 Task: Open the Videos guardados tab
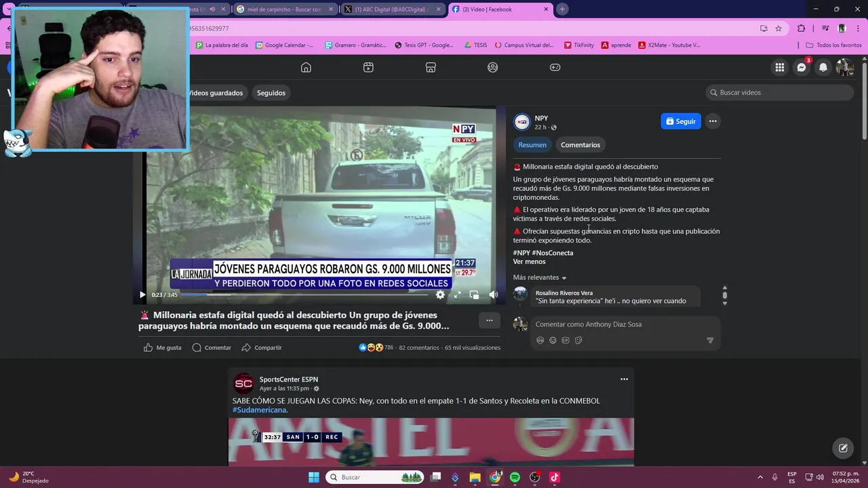(214, 93)
